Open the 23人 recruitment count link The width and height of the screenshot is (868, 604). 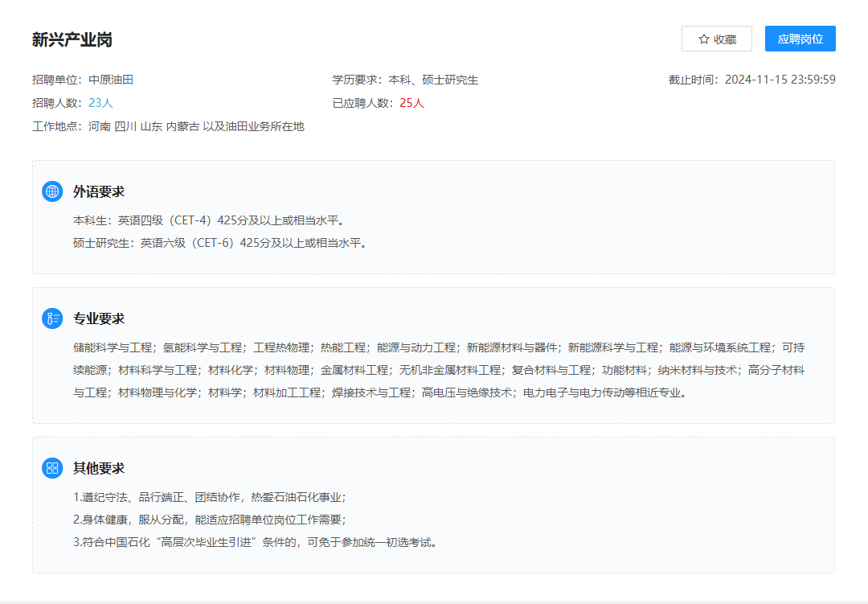tap(102, 102)
